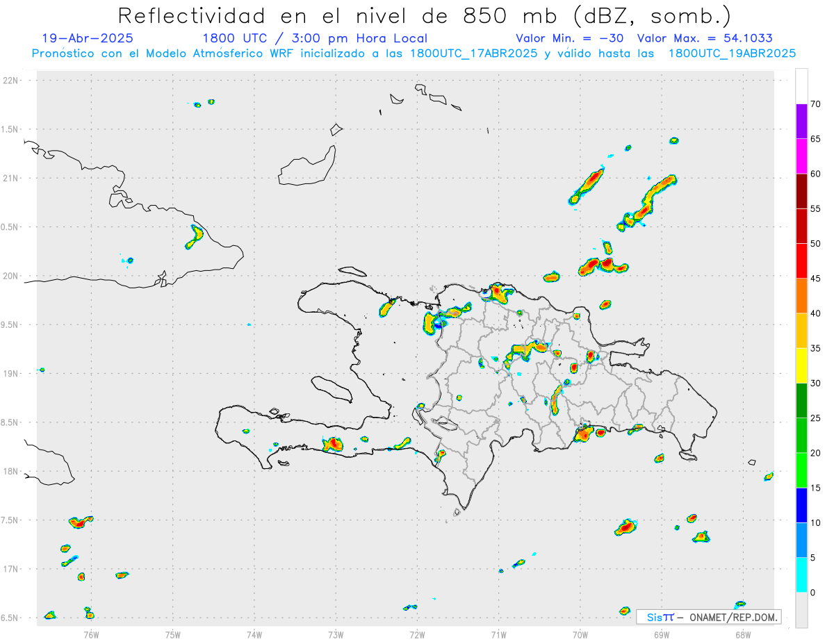Click the colorbar label '40'

coord(815,313)
